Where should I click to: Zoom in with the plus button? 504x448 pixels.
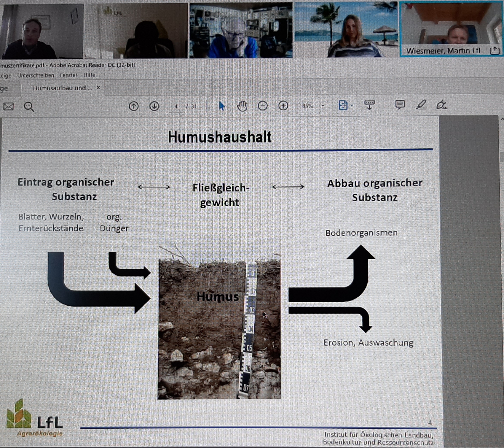283,106
